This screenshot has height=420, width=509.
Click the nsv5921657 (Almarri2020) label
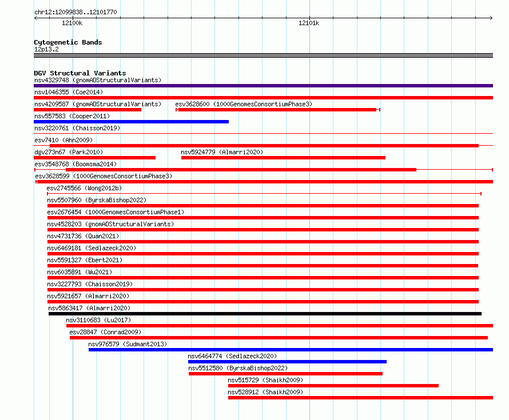click(88, 296)
